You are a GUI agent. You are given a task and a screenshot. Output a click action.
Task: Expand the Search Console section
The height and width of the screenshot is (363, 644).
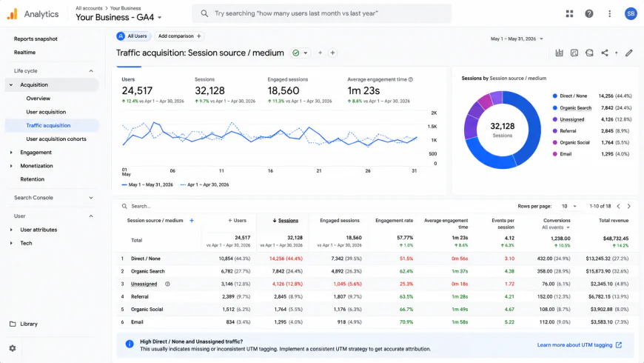coord(91,198)
